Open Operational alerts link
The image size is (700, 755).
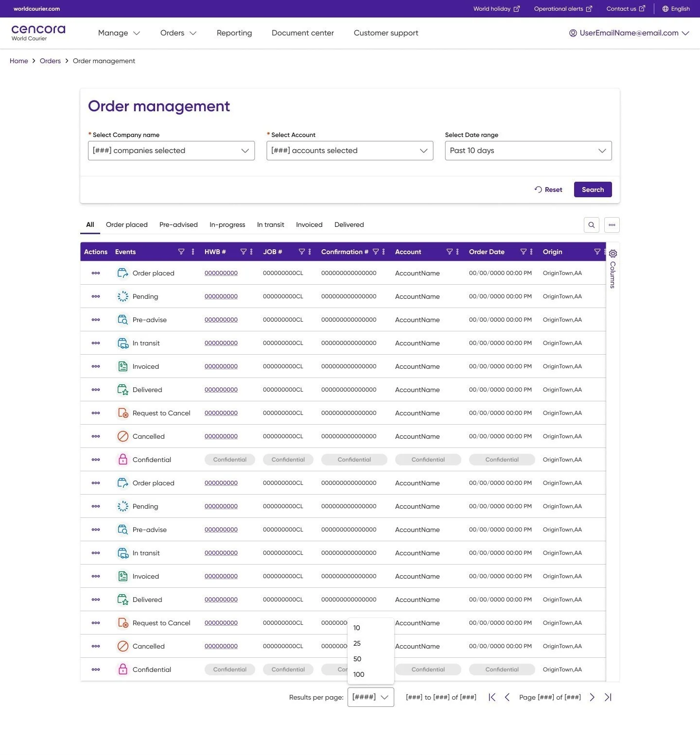pos(563,9)
